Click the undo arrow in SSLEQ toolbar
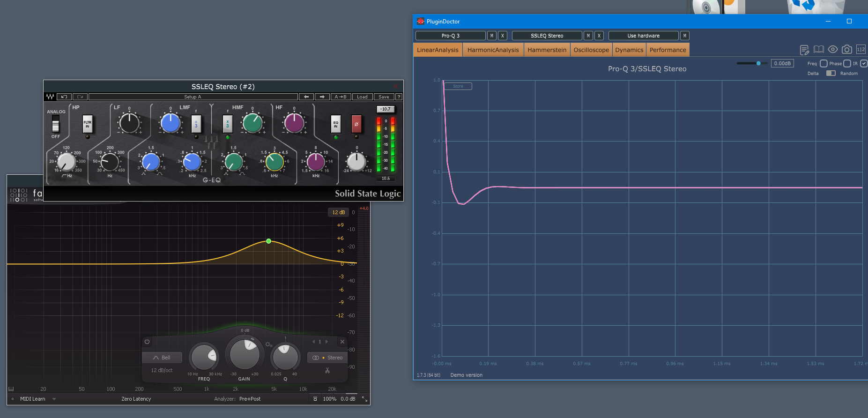The image size is (868, 418). (64, 97)
